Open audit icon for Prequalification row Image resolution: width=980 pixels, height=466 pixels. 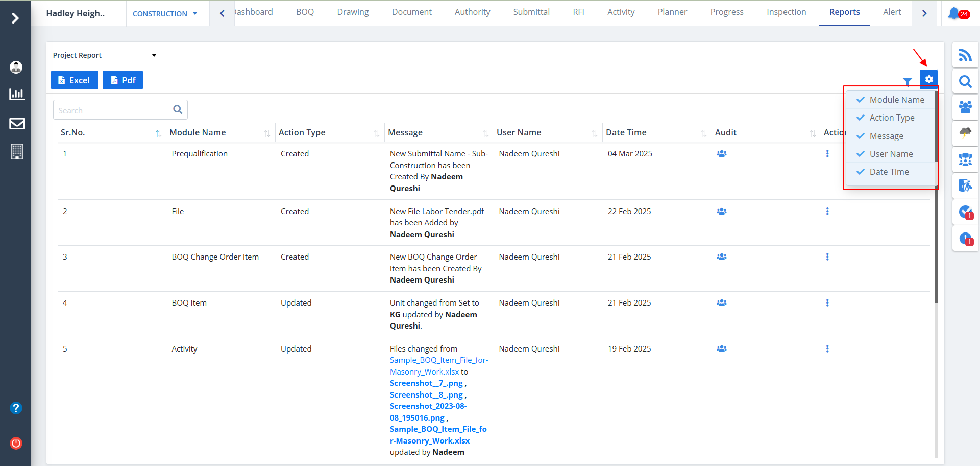click(x=721, y=154)
